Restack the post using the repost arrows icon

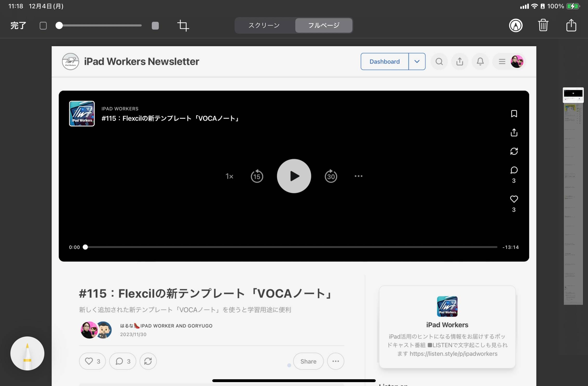click(514, 151)
